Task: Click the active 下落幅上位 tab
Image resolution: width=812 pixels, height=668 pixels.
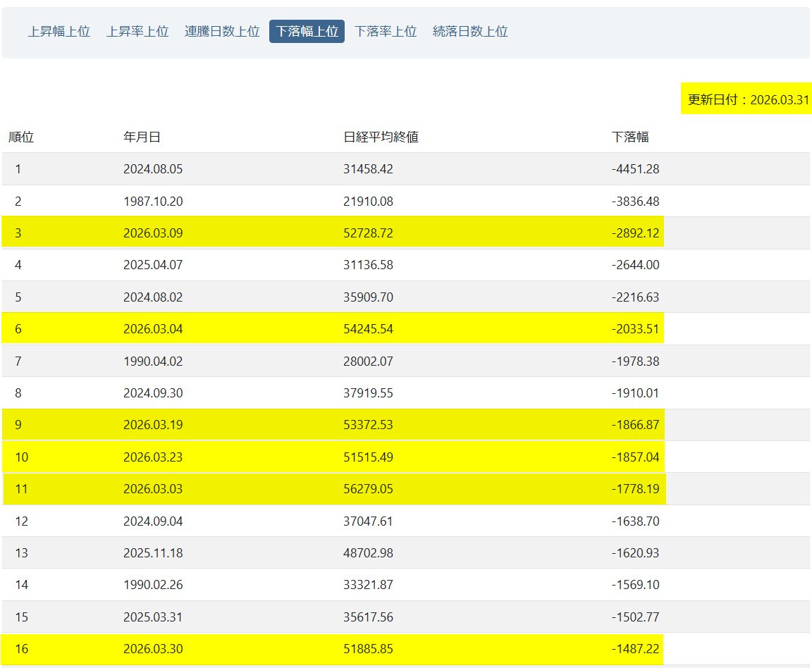Action: 307,32
